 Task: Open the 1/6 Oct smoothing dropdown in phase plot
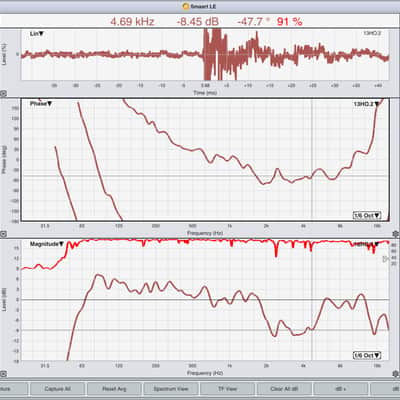[x=367, y=215]
